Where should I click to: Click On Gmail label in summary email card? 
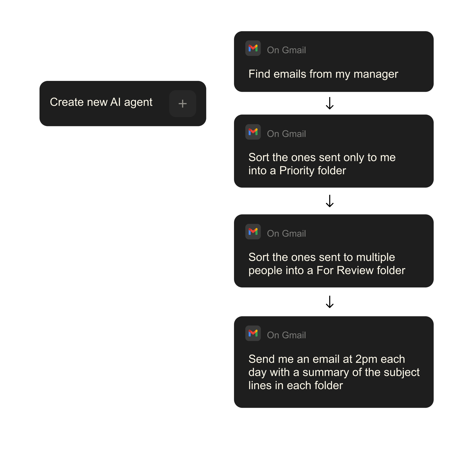click(286, 335)
